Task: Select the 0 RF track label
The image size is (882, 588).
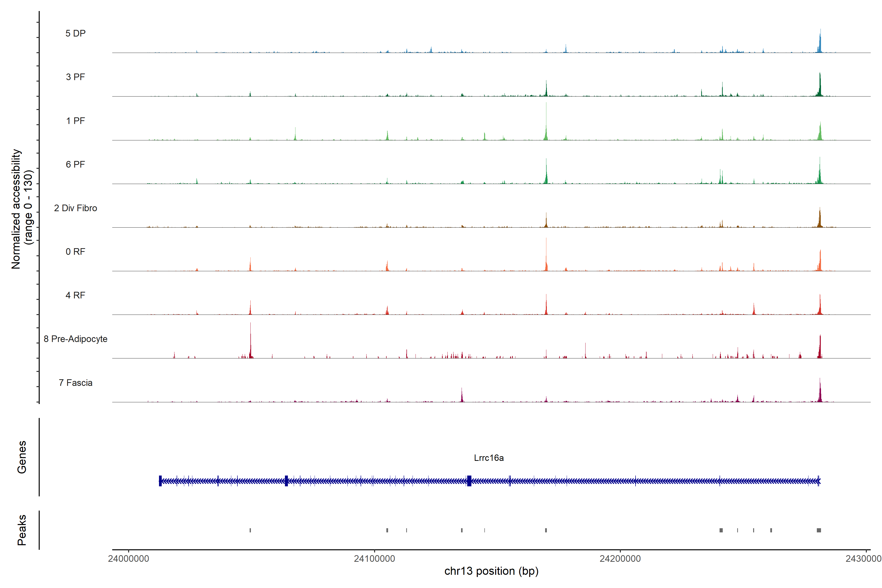Action: click(x=75, y=252)
